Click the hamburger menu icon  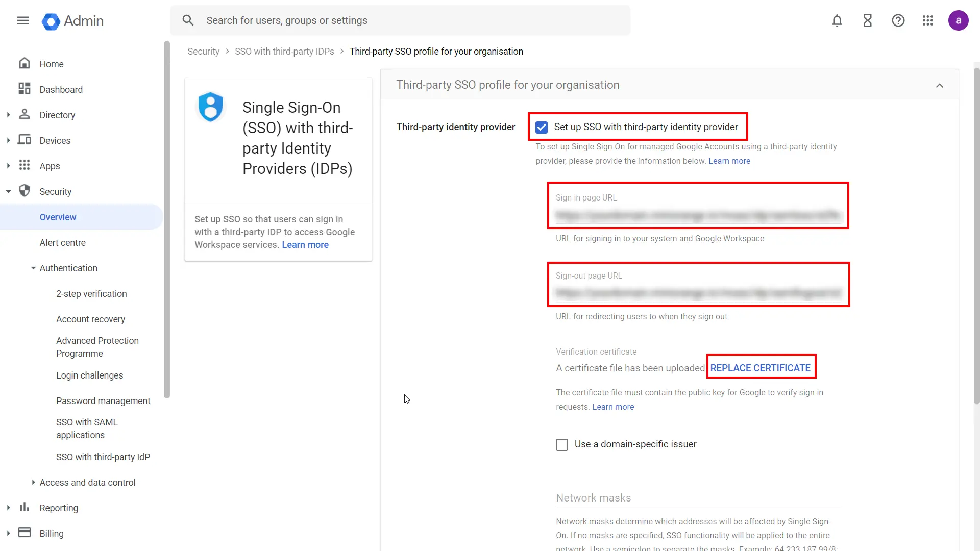tap(22, 20)
